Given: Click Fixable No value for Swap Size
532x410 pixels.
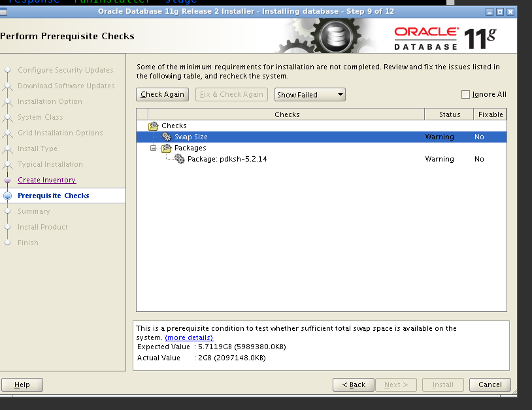Looking at the screenshot, I should 479,137.
